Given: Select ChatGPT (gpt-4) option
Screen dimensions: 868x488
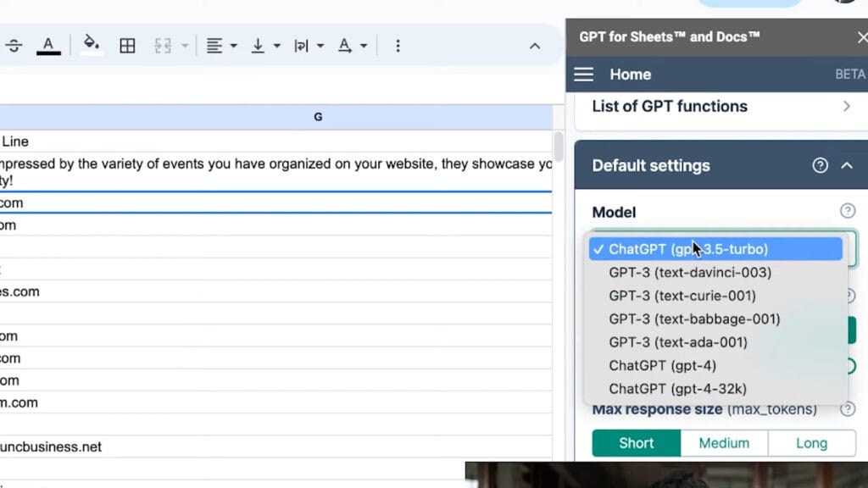Looking at the screenshot, I should coord(715,365).
